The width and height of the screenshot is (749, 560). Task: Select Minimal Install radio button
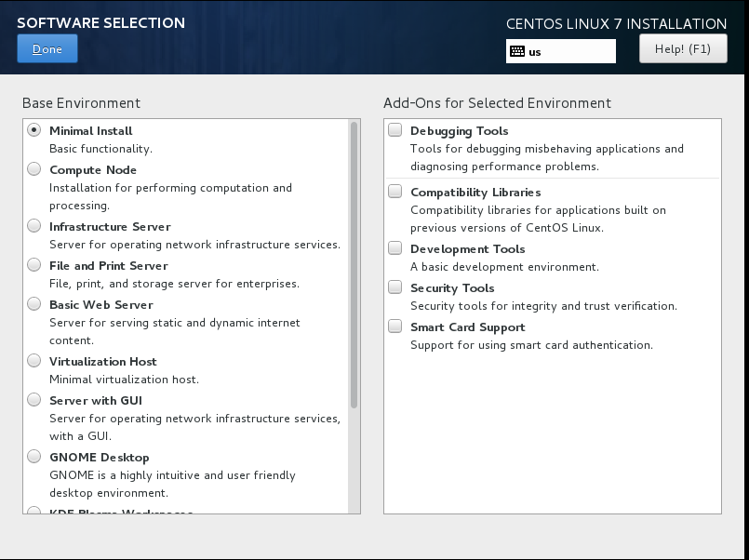(x=33, y=130)
